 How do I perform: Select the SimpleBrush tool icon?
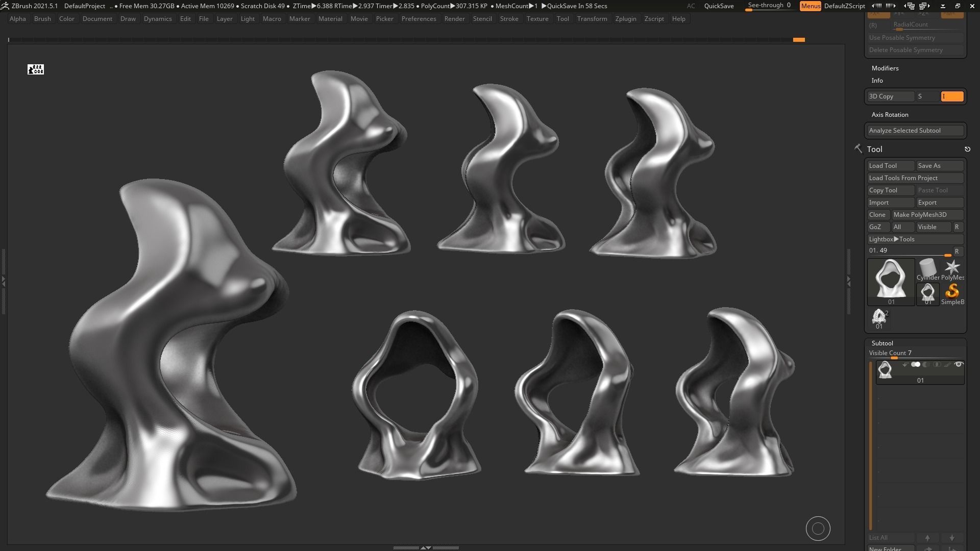coord(952,294)
